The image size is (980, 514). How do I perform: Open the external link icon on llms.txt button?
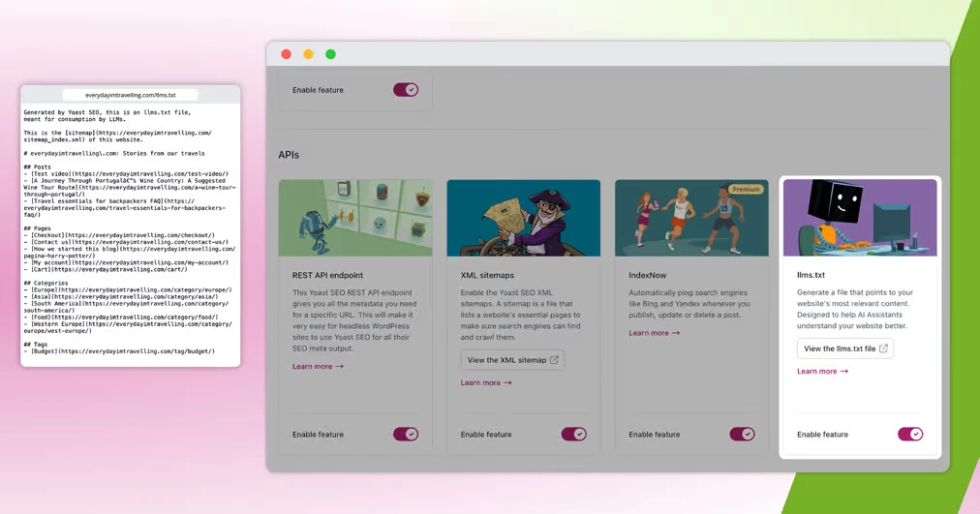[x=883, y=348]
